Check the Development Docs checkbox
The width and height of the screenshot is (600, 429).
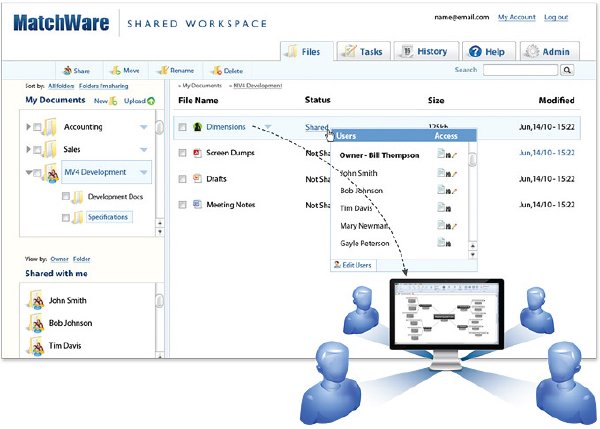pos(66,196)
